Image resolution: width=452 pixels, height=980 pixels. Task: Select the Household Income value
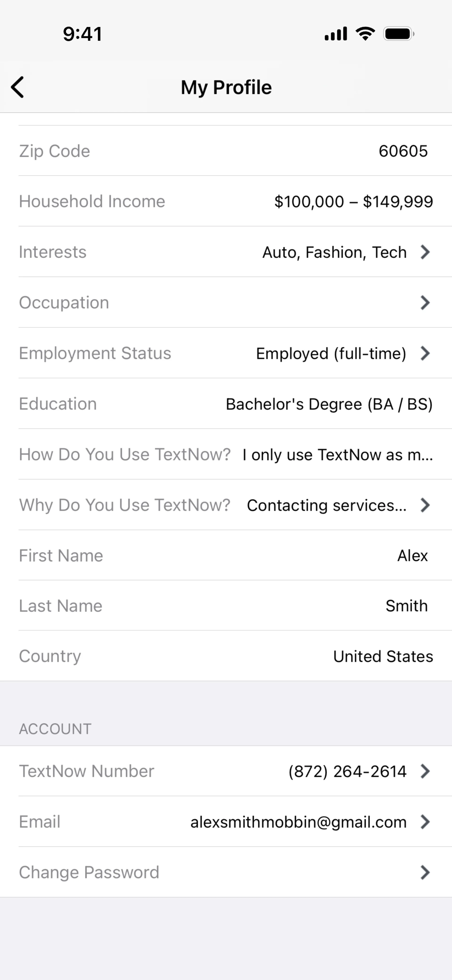353,201
